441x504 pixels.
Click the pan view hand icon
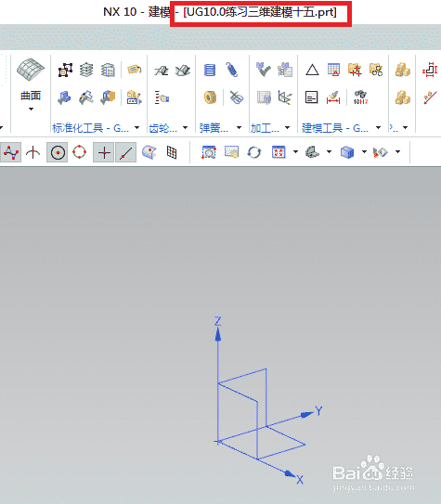pyautogui.click(x=232, y=152)
